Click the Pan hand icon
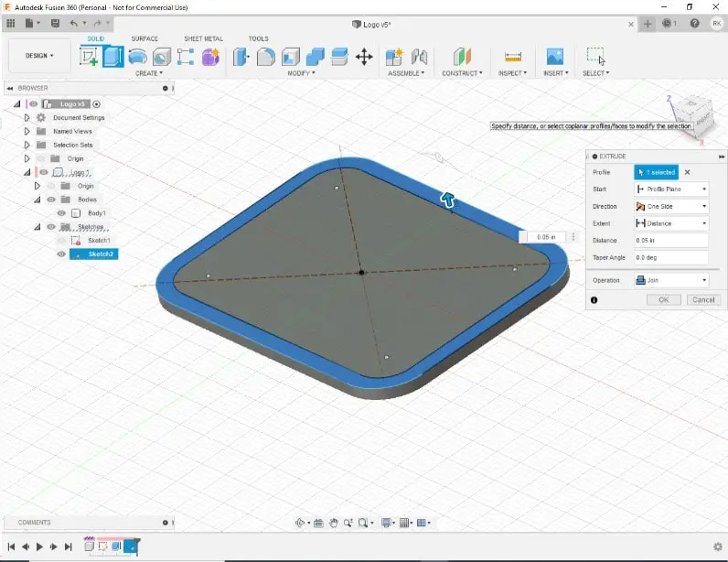 333,523
